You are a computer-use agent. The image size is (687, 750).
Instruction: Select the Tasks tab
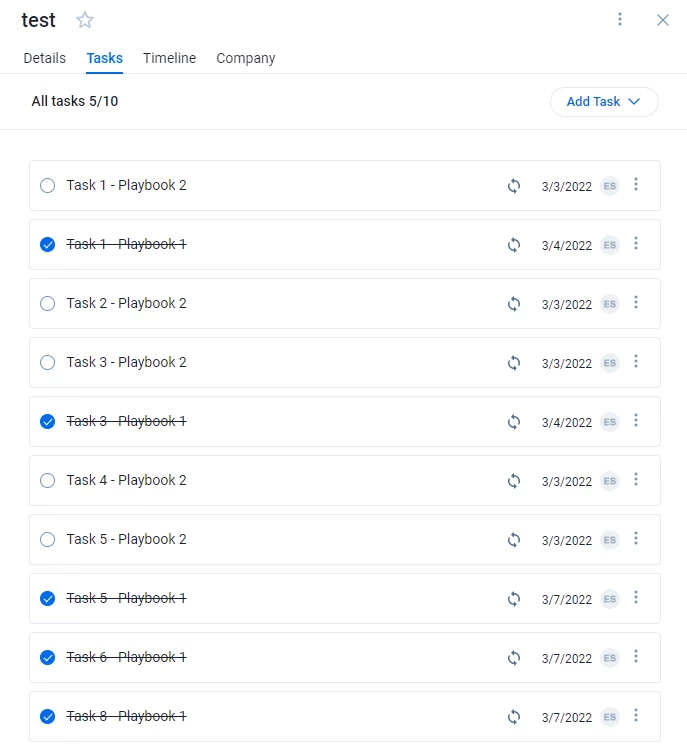[x=104, y=58]
